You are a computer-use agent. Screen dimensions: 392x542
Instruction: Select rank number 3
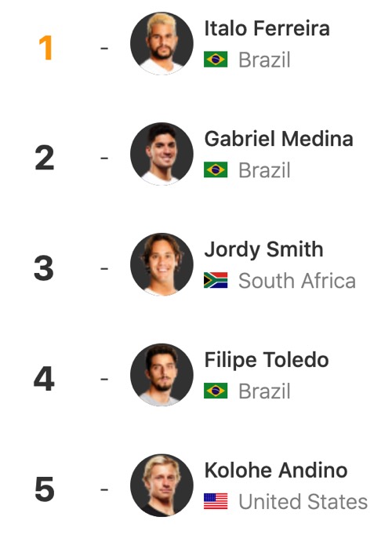(x=44, y=268)
